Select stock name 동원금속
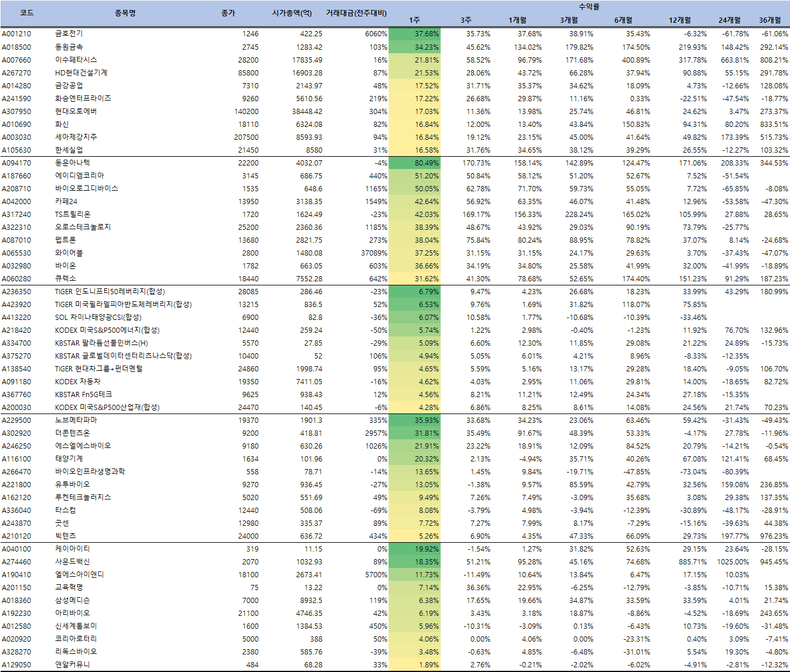Screen dimensions: 790x672 (69, 47)
